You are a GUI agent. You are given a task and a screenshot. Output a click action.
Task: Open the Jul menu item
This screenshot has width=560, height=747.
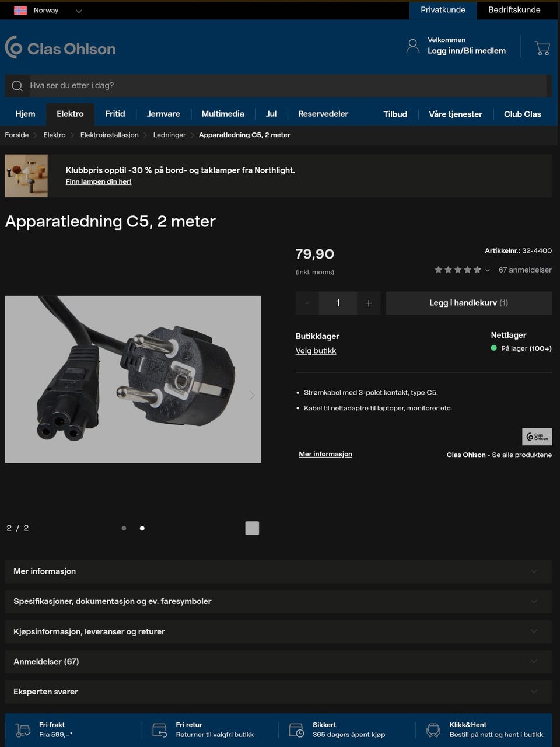point(271,114)
